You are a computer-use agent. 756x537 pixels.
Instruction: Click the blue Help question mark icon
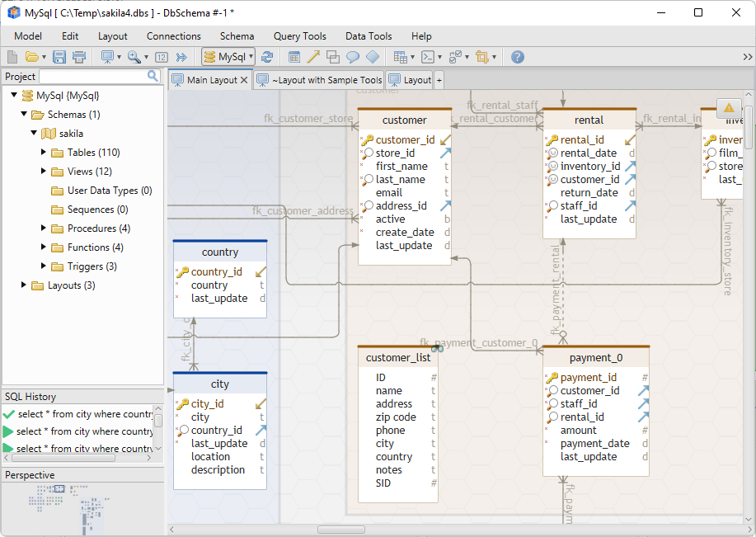point(518,57)
